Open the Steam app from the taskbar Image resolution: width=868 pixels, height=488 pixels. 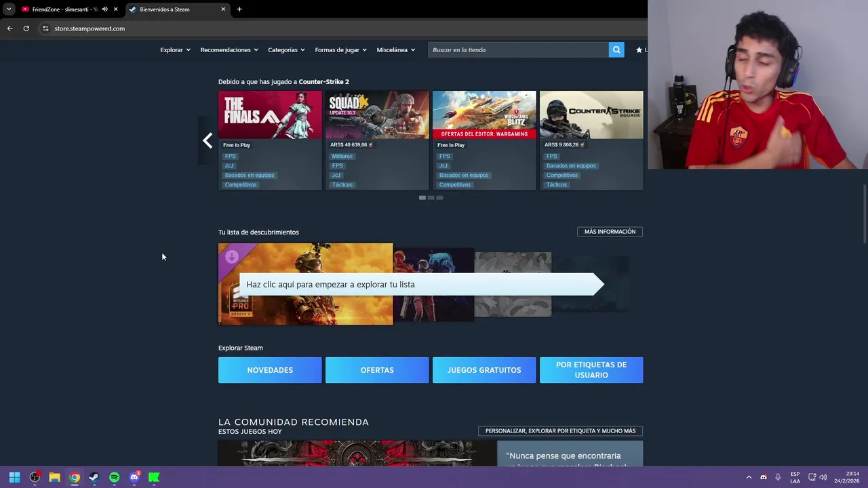click(94, 477)
